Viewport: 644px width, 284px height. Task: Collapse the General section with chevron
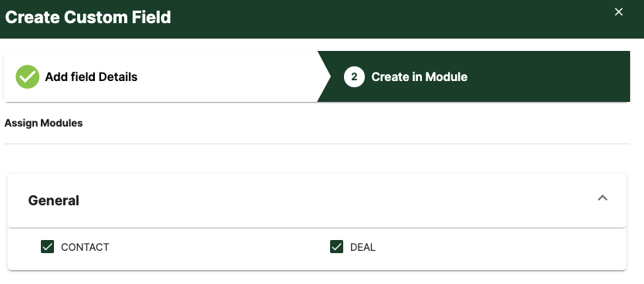point(602,198)
